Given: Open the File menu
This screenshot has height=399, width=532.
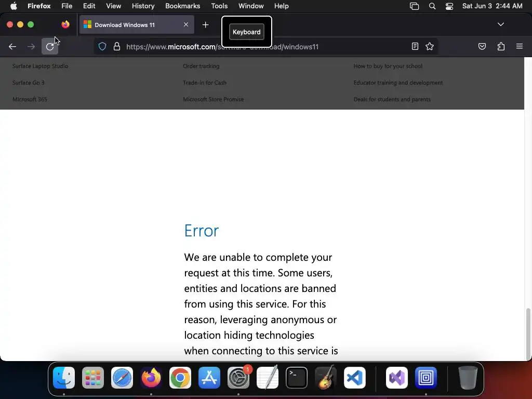Looking at the screenshot, I should click(67, 6).
